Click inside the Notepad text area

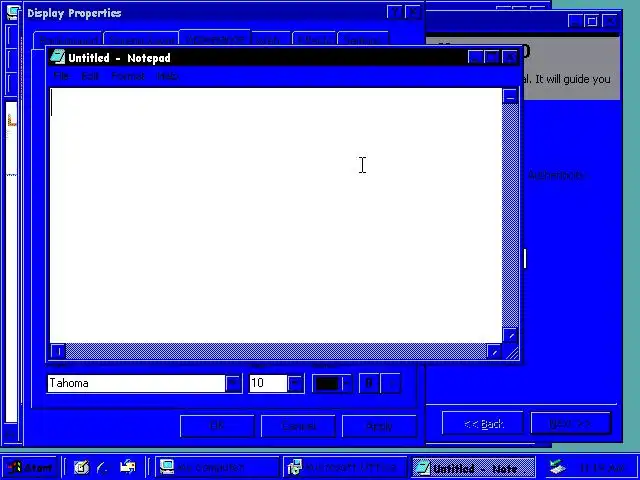(276, 215)
